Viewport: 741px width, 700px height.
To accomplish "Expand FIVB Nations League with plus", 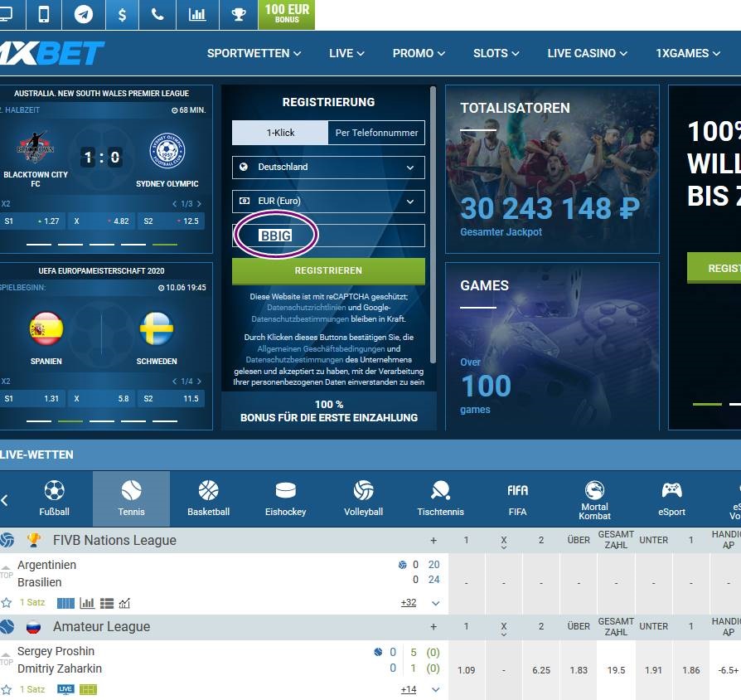I will (x=433, y=540).
